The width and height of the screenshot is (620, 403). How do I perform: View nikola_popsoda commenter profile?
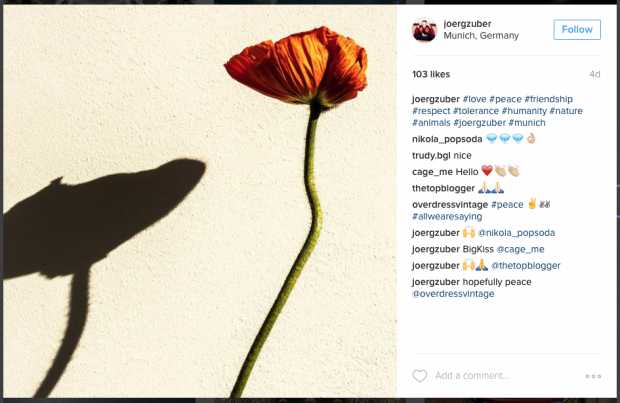pyautogui.click(x=447, y=139)
